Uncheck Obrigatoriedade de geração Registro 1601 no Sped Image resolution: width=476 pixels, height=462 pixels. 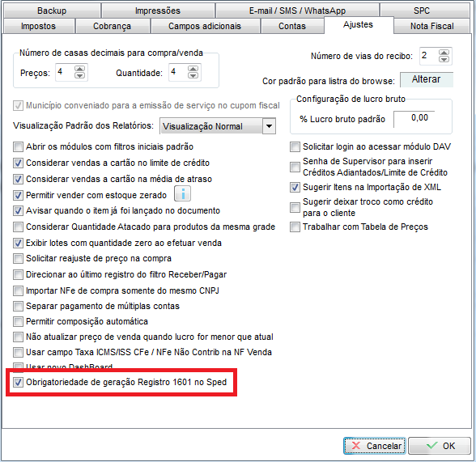point(18,382)
